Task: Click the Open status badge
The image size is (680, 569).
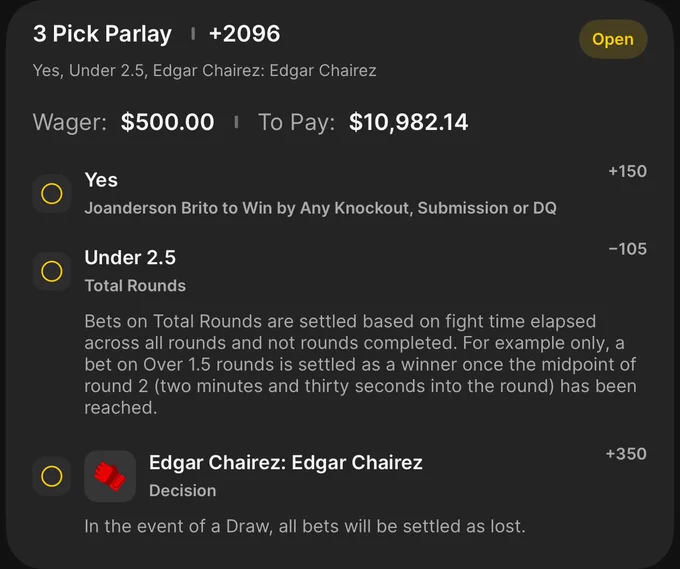Action: 613,39
